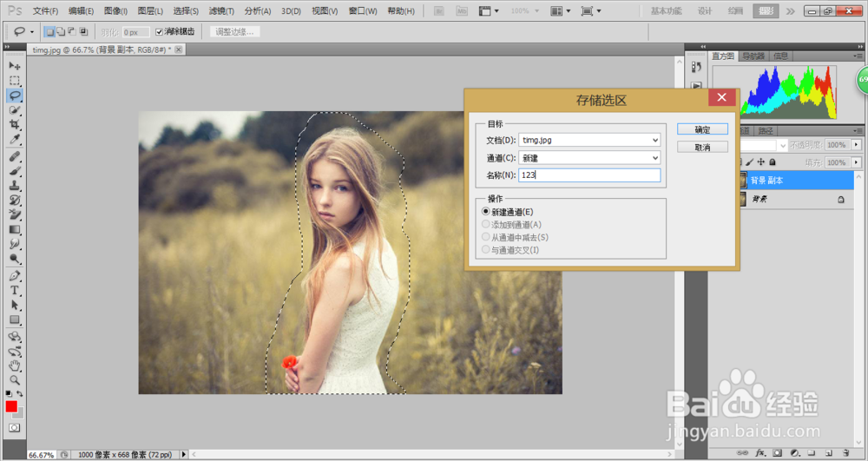Select the Pen tool
This screenshot has height=461, width=868.
coord(15,275)
